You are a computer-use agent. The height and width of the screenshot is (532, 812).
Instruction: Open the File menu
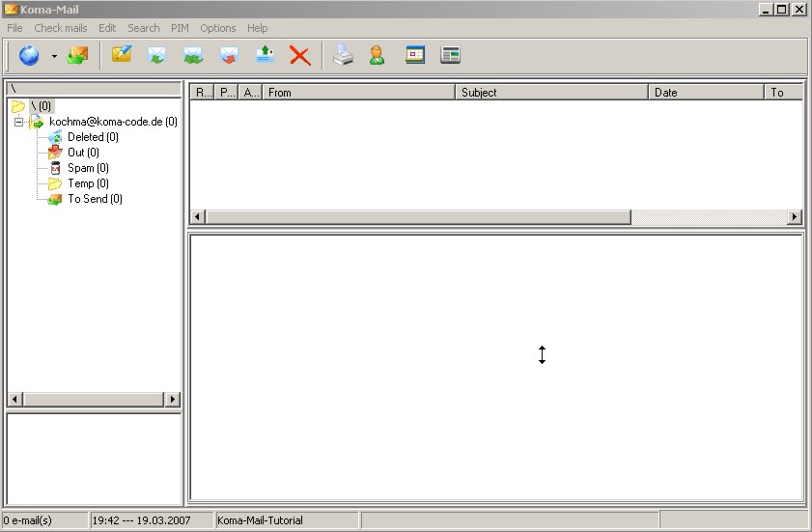(x=14, y=28)
